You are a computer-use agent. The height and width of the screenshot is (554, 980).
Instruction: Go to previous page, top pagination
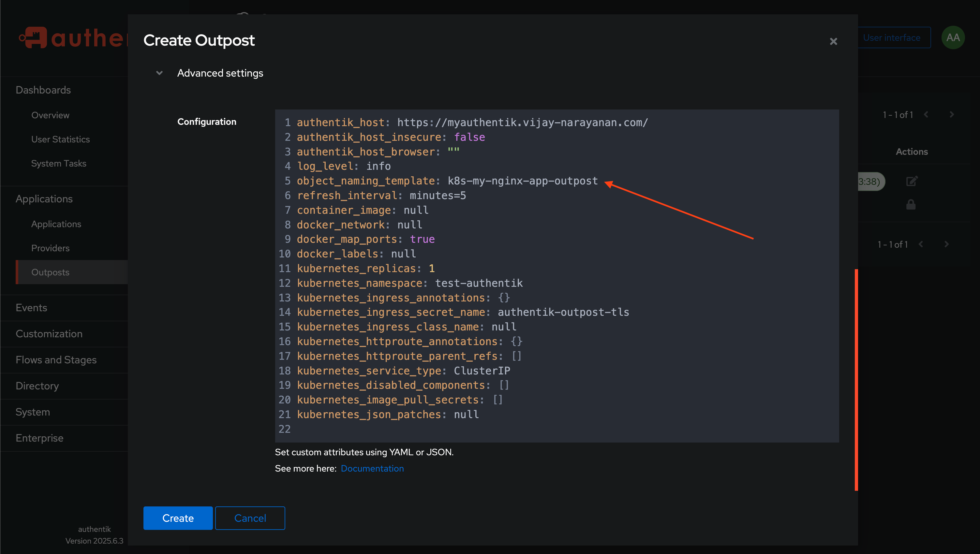[926, 114]
